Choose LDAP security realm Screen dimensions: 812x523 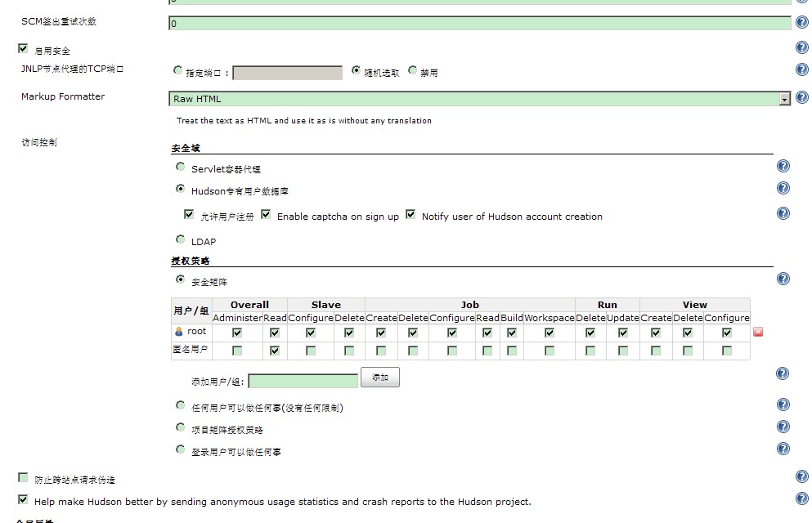[x=180, y=239]
